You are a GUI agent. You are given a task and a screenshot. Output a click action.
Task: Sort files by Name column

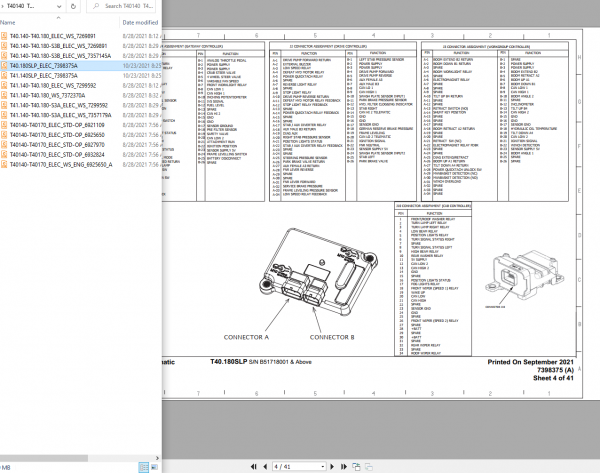coord(8,23)
